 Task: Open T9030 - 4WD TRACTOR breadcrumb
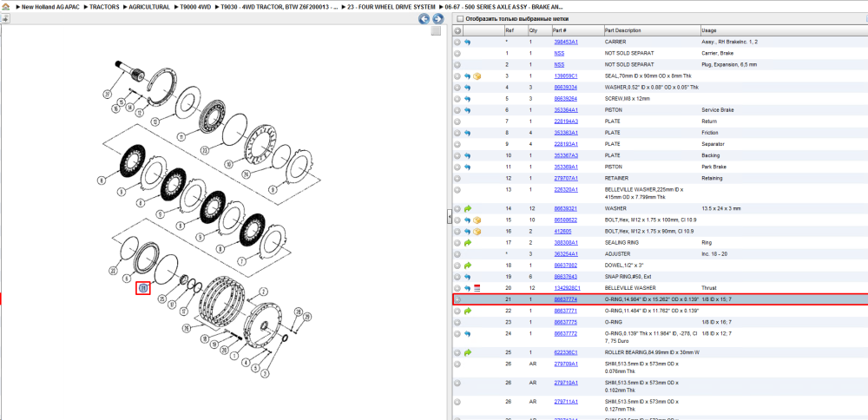point(279,7)
